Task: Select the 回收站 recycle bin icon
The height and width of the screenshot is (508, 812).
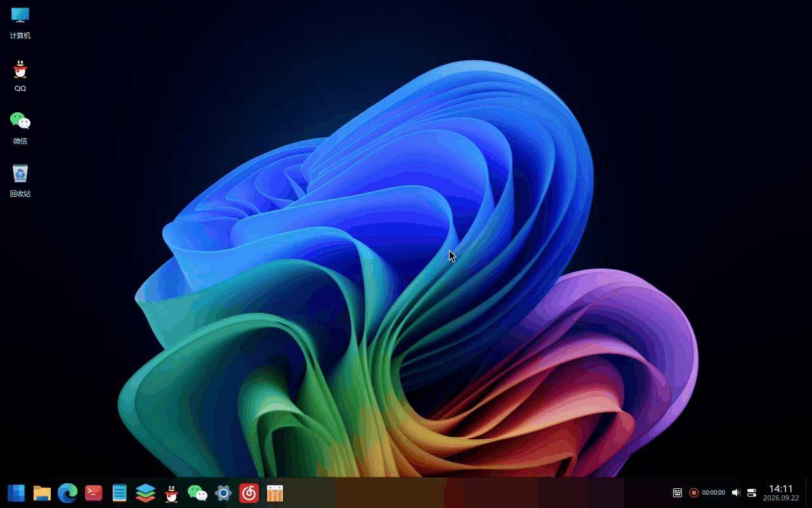Action: [20, 173]
